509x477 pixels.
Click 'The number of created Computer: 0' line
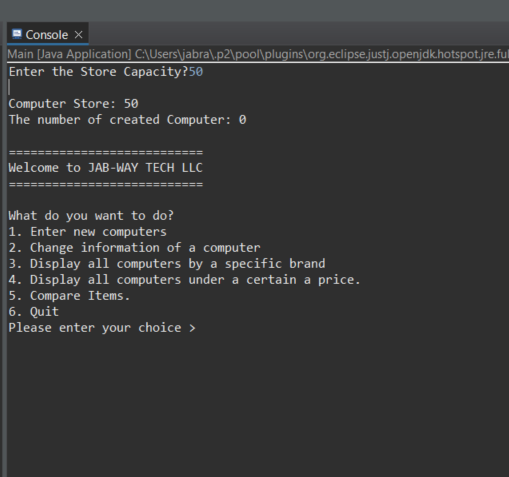click(127, 120)
